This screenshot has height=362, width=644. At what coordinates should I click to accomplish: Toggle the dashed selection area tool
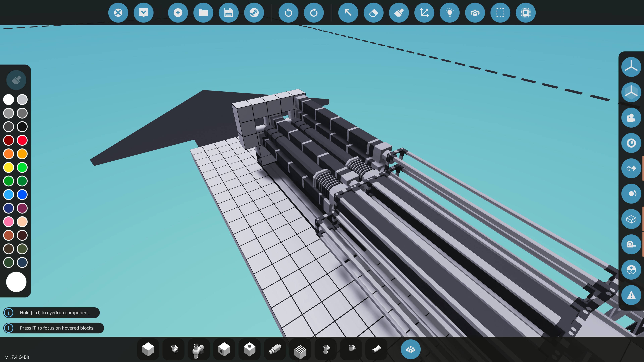click(500, 13)
